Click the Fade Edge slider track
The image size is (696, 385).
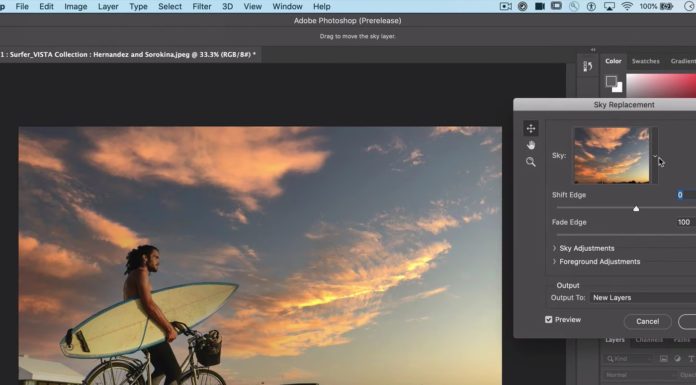tap(626, 235)
